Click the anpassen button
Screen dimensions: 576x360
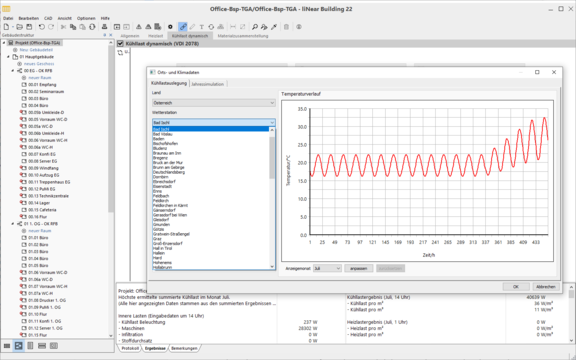pos(359,269)
